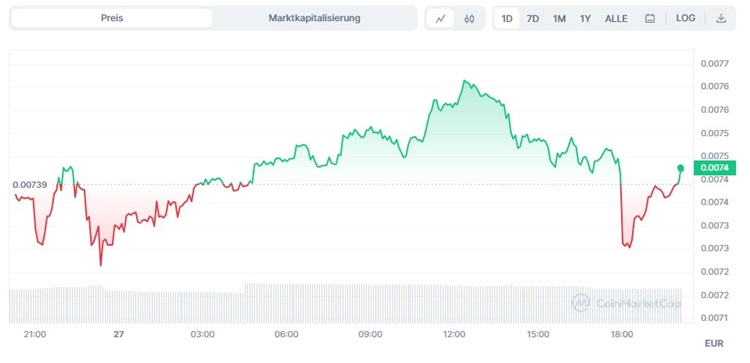Click the 12:00 time axis label
This screenshot has height=363, width=750.
click(x=454, y=334)
